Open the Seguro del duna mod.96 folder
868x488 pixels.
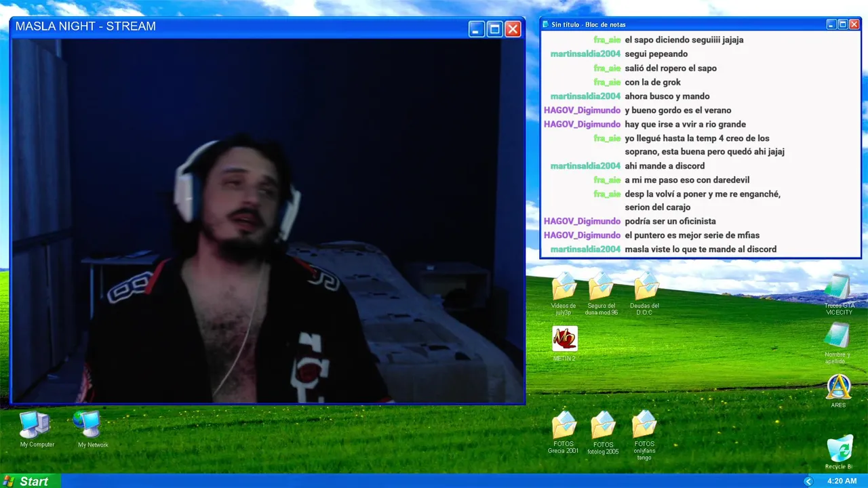[601, 294]
